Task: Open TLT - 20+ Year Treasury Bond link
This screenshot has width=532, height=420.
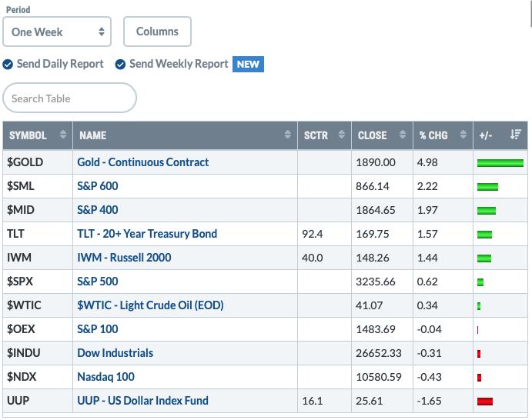Action: tap(147, 234)
